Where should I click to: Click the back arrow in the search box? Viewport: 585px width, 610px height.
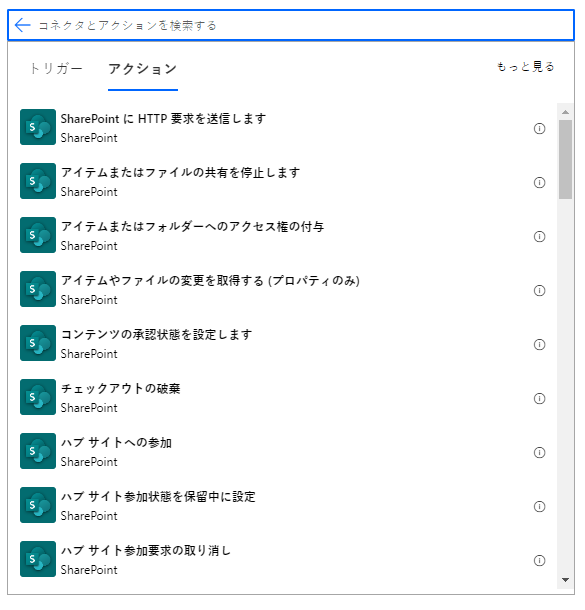coord(22,25)
